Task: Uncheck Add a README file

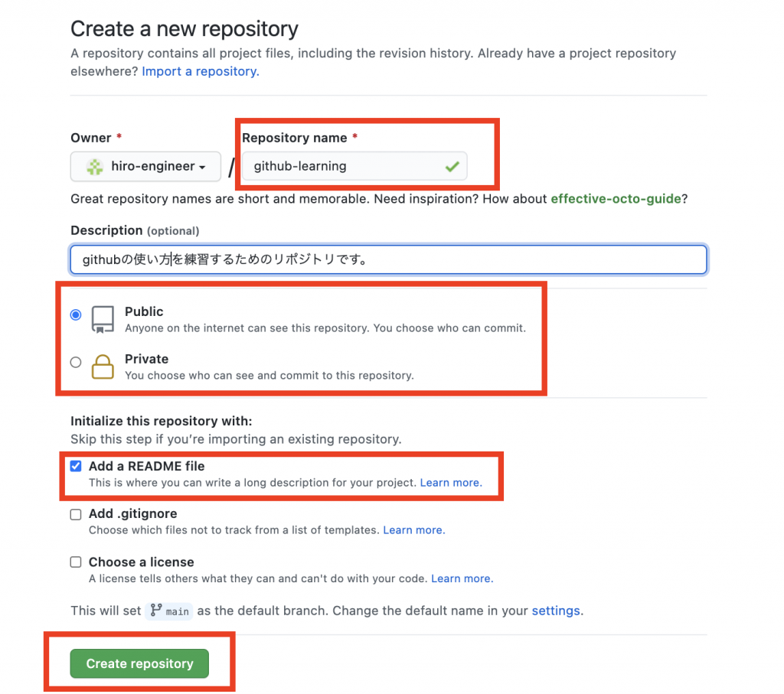Action: [76, 466]
